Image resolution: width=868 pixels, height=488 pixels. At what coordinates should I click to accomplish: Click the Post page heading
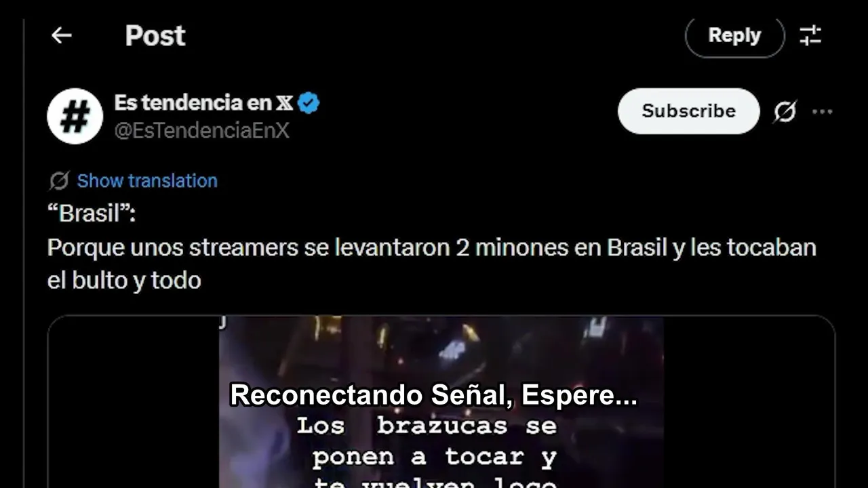tap(155, 36)
